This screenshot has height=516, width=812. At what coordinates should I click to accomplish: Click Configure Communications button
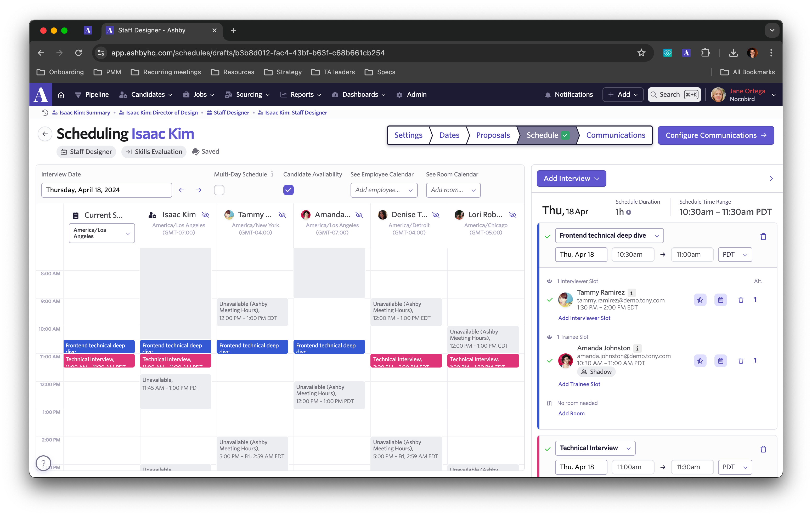[715, 135]
